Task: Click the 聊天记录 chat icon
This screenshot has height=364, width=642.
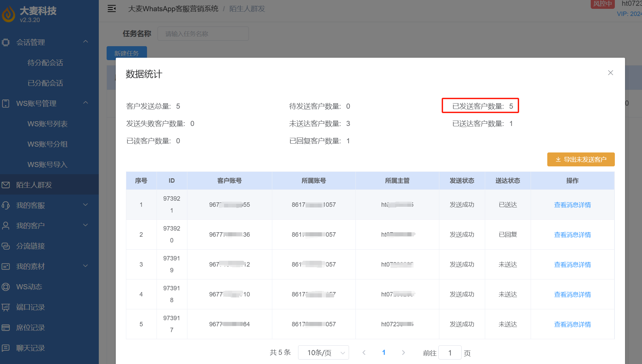Action: [x=6, y=348]
